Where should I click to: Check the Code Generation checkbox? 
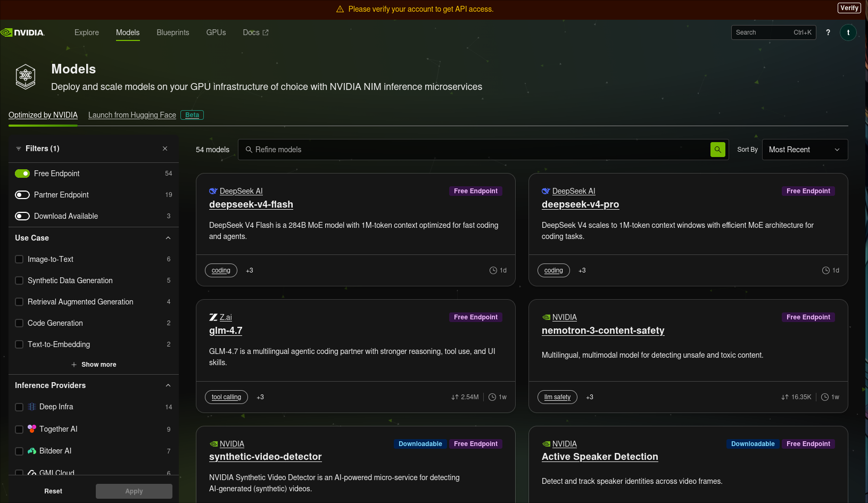19,323
